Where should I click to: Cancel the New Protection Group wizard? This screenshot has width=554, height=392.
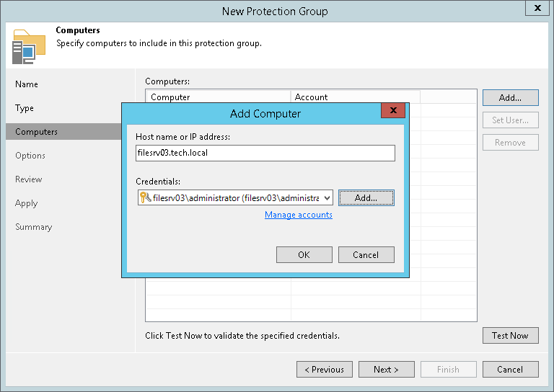tap(510, 370)
